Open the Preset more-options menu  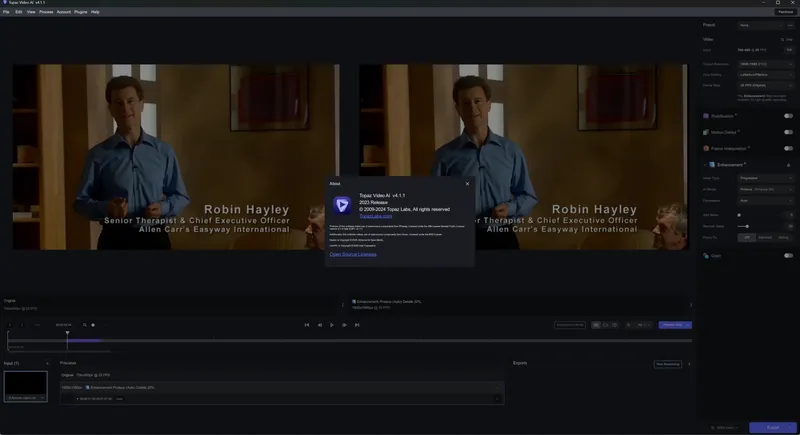790,25
